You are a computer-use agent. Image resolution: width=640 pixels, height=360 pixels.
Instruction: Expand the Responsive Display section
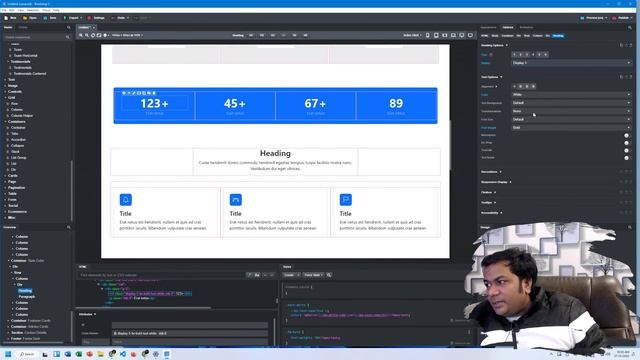pyautogui.click(x=496, y=182)
